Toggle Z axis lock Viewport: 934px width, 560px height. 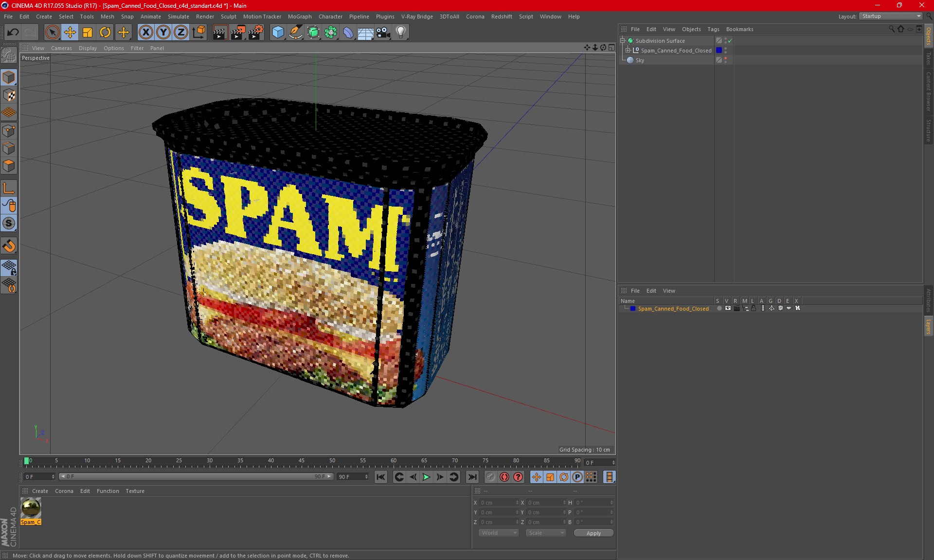point(181,33)
